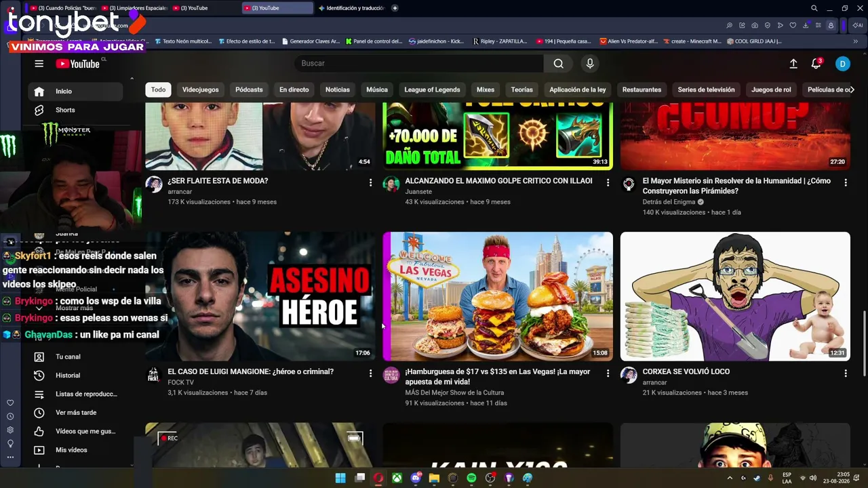Go to the YouTube logo home link
The width and height of the screenshot is (868, 488).
(x=78, y=64)
